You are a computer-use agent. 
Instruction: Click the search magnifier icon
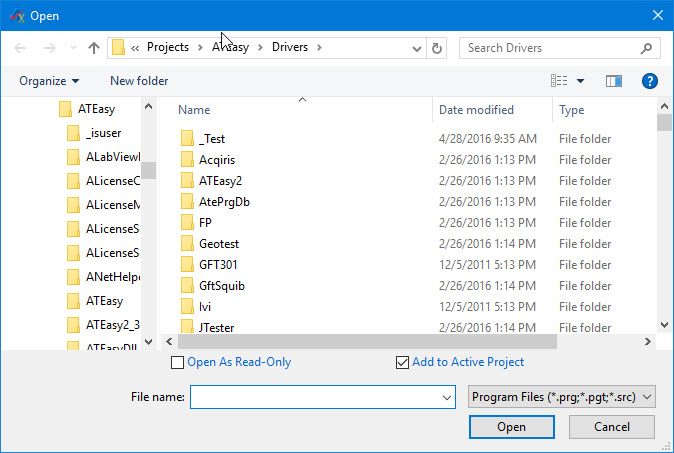point(647,48)
